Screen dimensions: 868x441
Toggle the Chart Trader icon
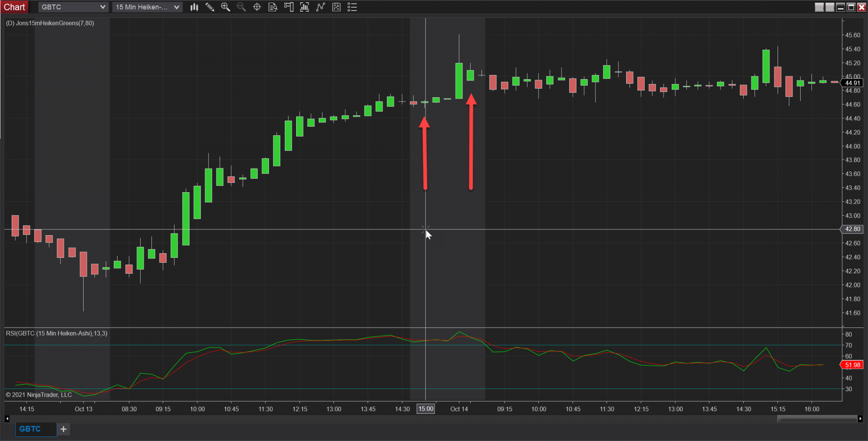289,7
